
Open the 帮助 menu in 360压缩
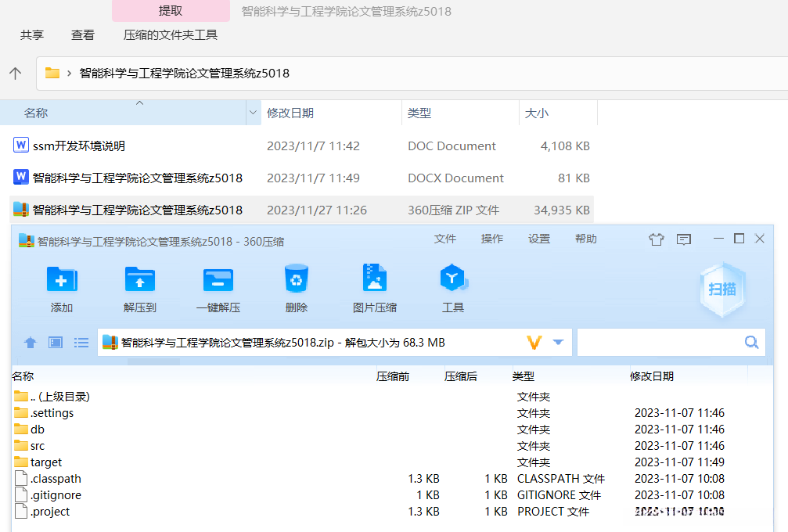pyautogui.click(x=586, y=239)
